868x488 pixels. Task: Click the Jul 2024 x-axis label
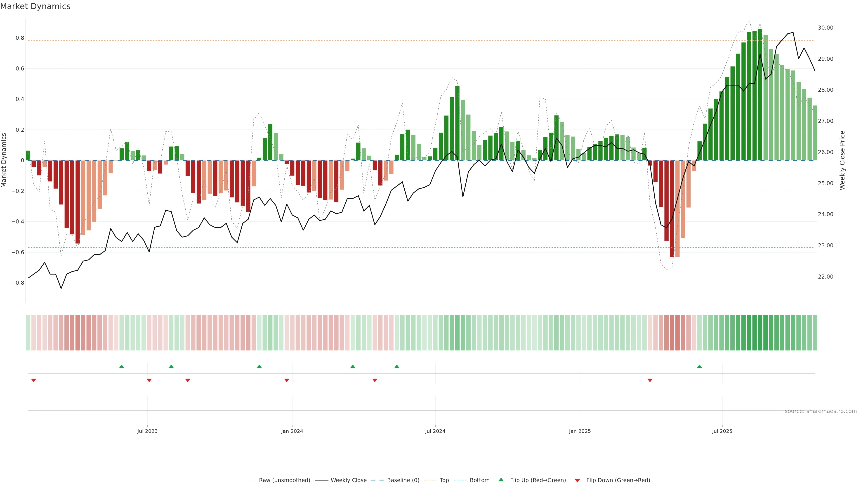435,431
